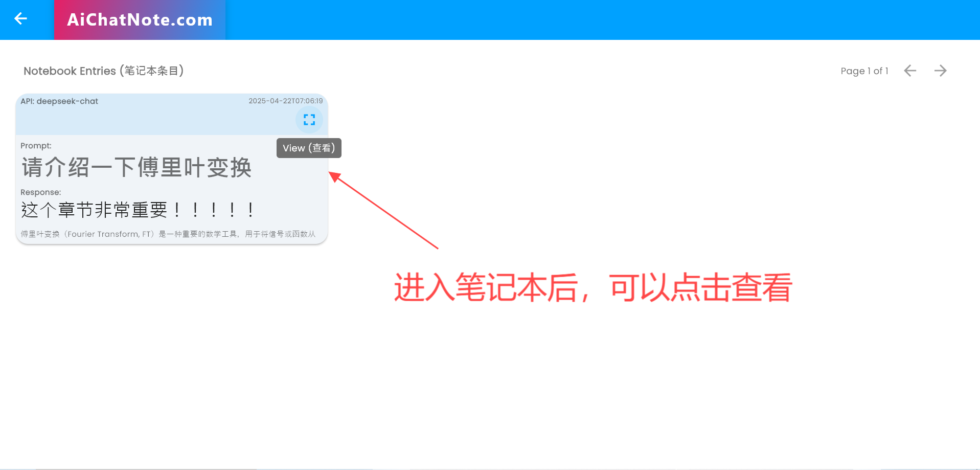Select the previous page arrow icon
Image resolution: width=980 pixels, height=470 pixels.
[x=910, y=71]
